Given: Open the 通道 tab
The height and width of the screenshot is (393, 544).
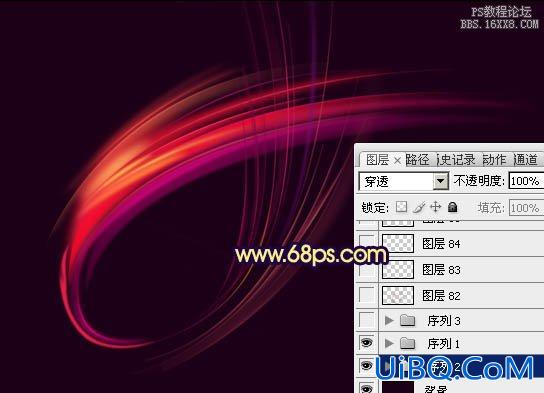Looking at the screenshot, I should coord(526,160).
